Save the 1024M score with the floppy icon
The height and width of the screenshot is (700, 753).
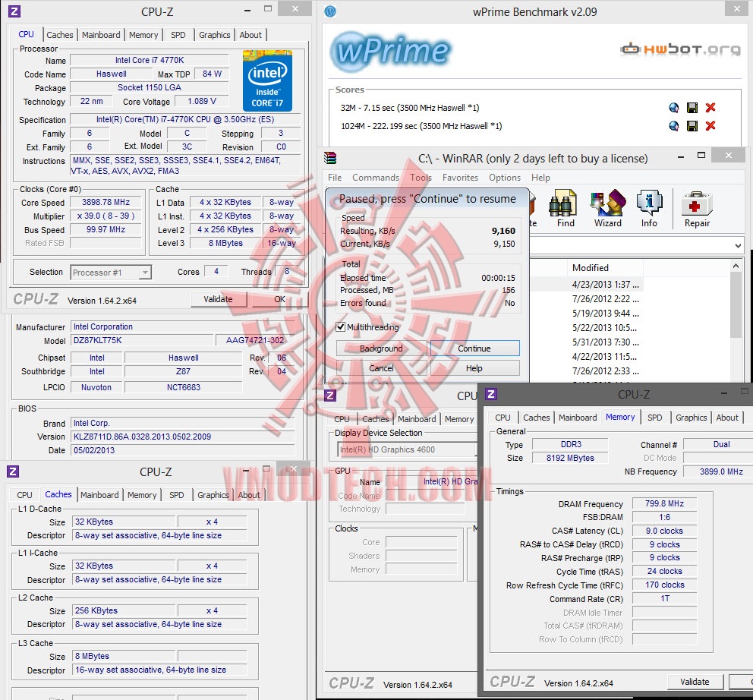point(692,126)
